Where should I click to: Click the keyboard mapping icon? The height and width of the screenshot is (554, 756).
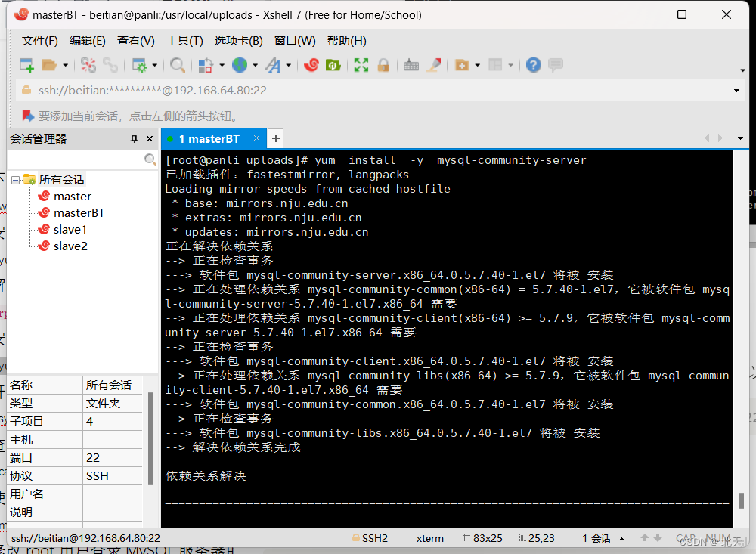tap(411, 64)
